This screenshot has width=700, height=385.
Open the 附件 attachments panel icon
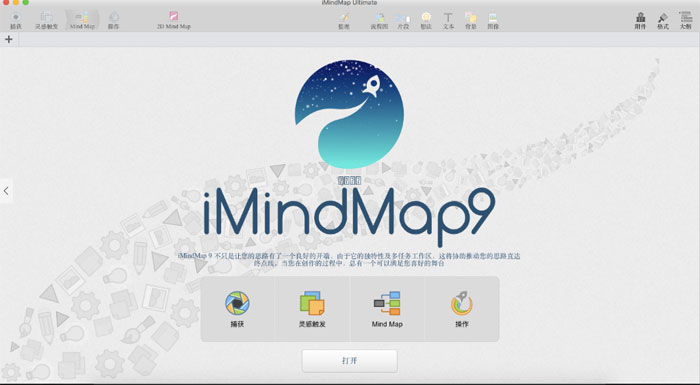pos(640,20)
